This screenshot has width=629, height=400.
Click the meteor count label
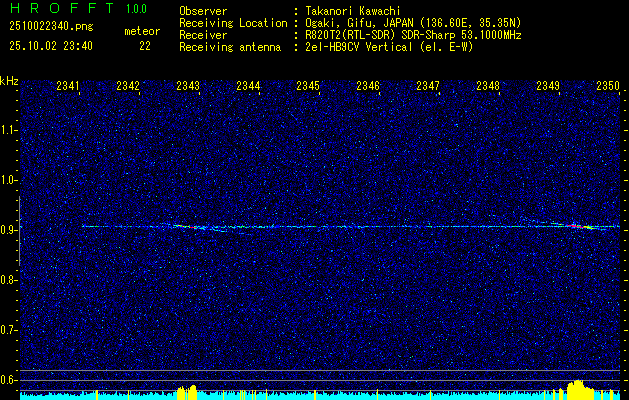pyautogui.click(x=142, y=31)
